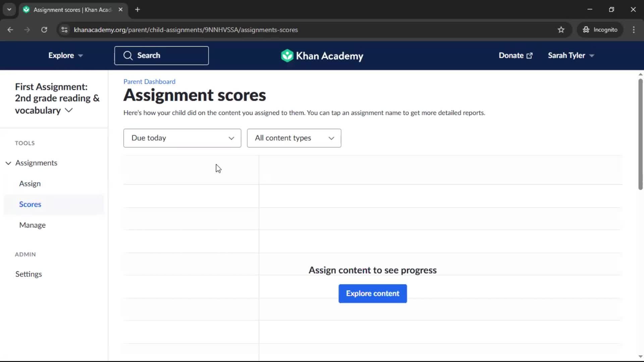Click the search magnifier icon

(128, 56)
